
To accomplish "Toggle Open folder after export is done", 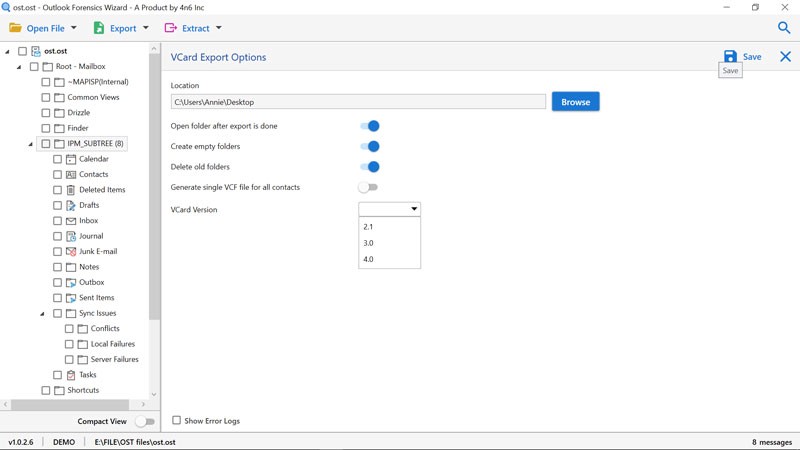I will click(369, 126).
